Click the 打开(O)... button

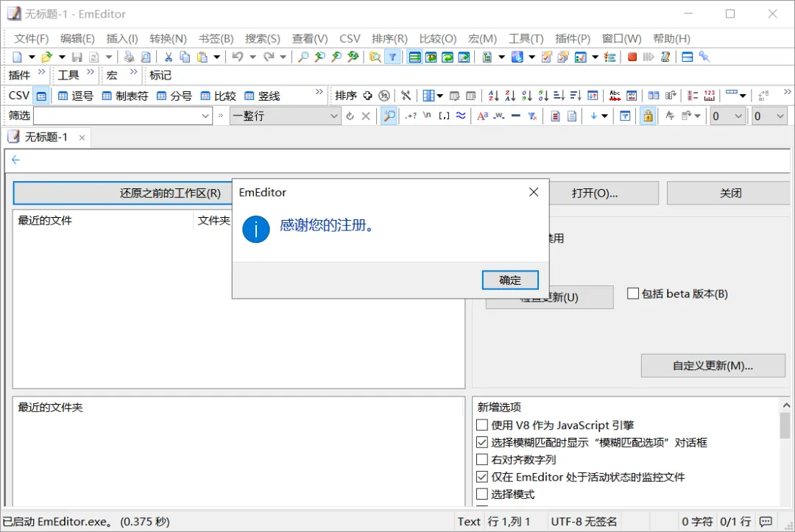pos(595,193)
